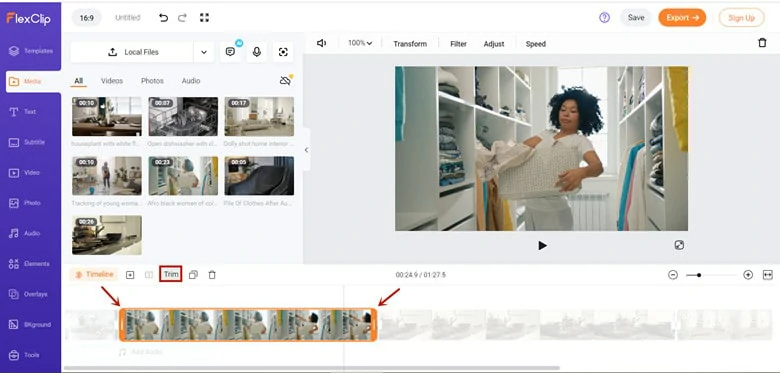The image size is (780, 373).
Task: Switch to the Photos tab
Action: (x=152, y=81)
